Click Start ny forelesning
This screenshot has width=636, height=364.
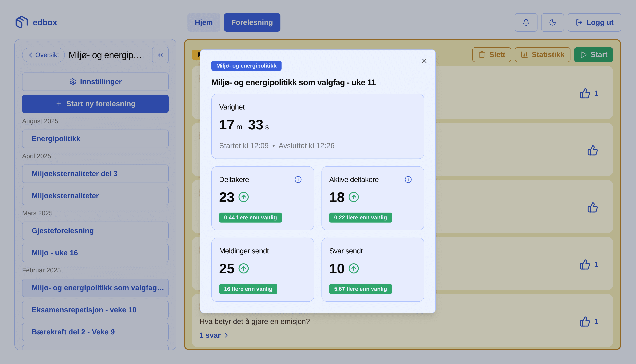tap(95, 103)
